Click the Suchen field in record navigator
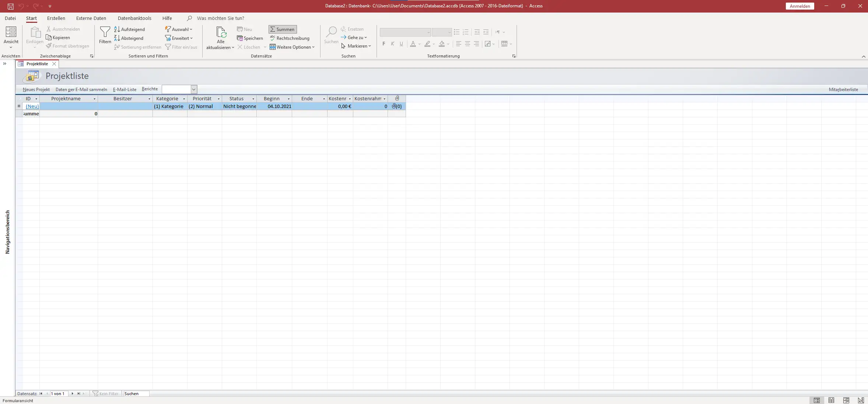868x404 pixels. (x=136, y=394)
